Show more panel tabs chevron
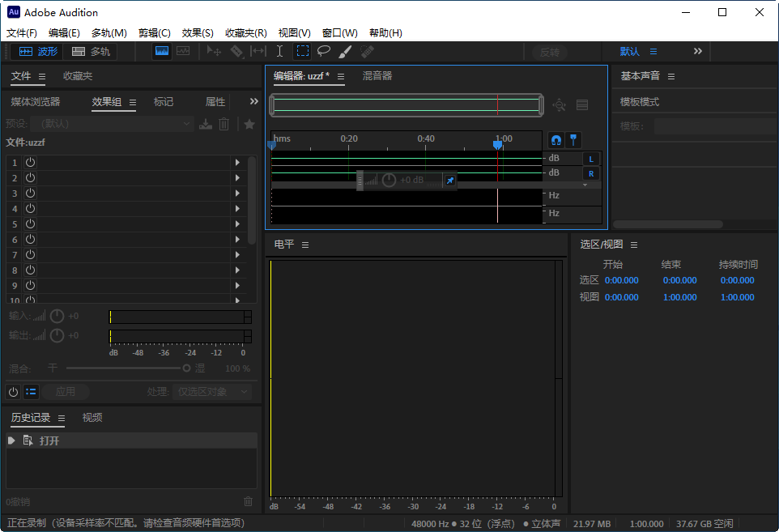This screenshot has height=532, width=779. [254, 101]
